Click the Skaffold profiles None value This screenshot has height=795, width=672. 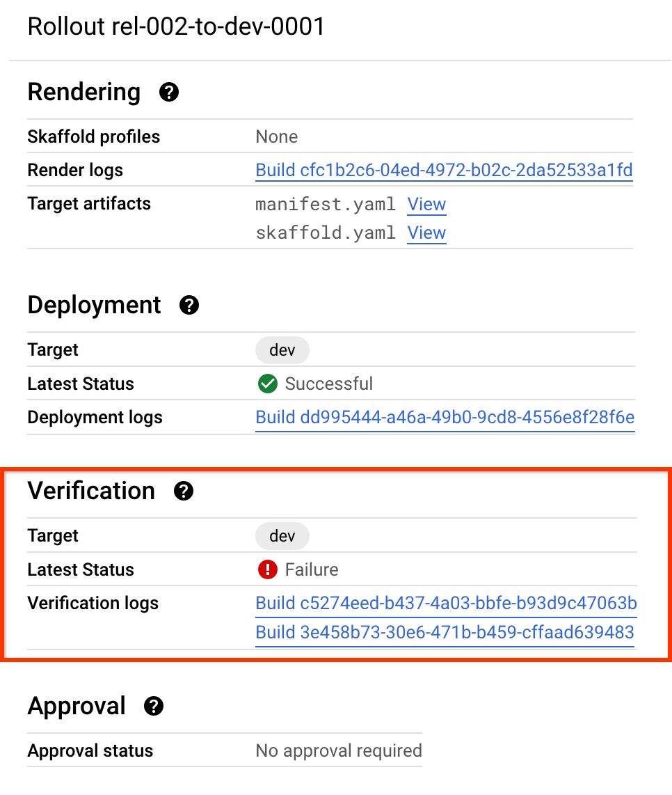[276, 136]
